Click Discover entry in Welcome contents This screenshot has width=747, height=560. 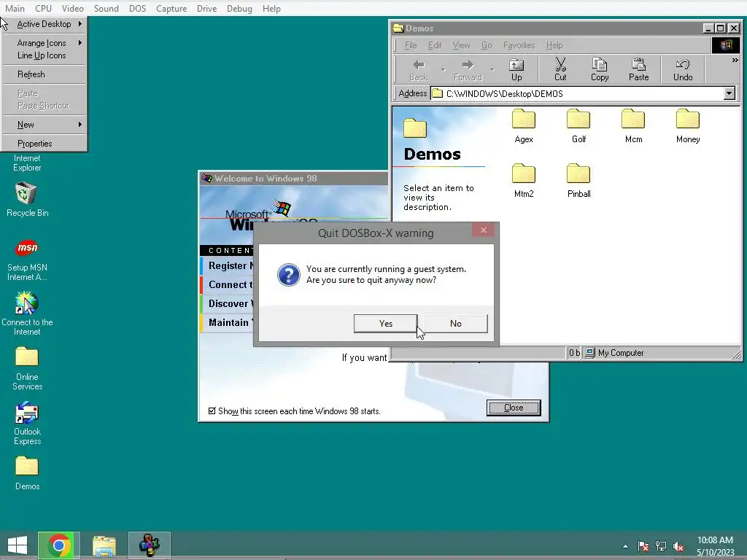[x=228, y=304]
